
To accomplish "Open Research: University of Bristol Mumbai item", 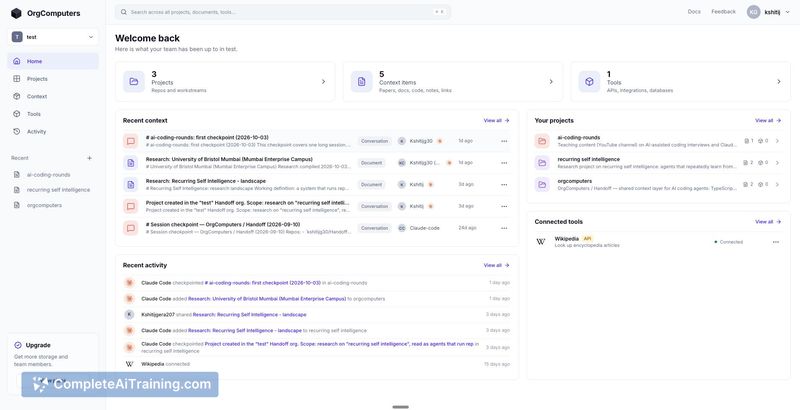I will [229, 159].
